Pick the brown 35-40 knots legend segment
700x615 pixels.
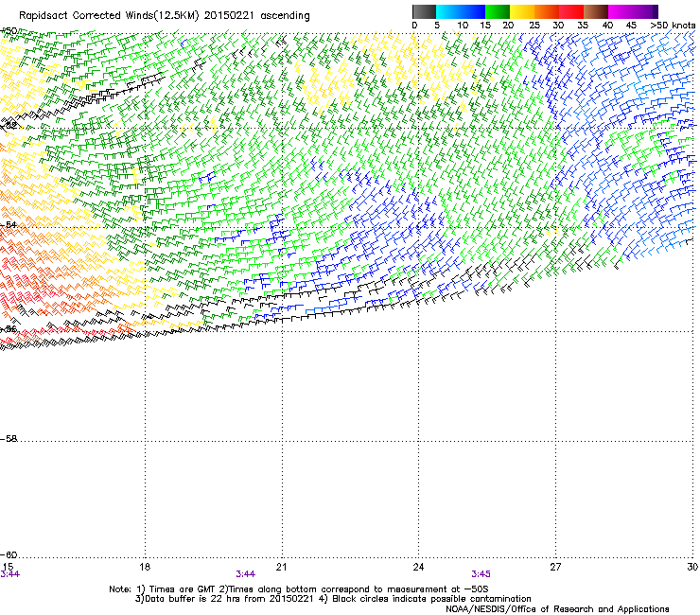(596, 11)
